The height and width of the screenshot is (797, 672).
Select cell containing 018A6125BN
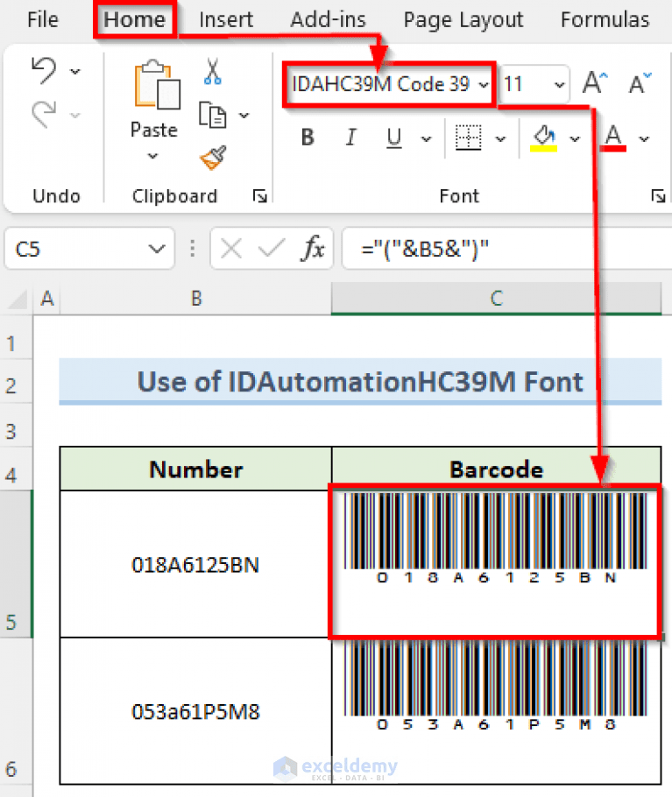[x=195, y=564]
